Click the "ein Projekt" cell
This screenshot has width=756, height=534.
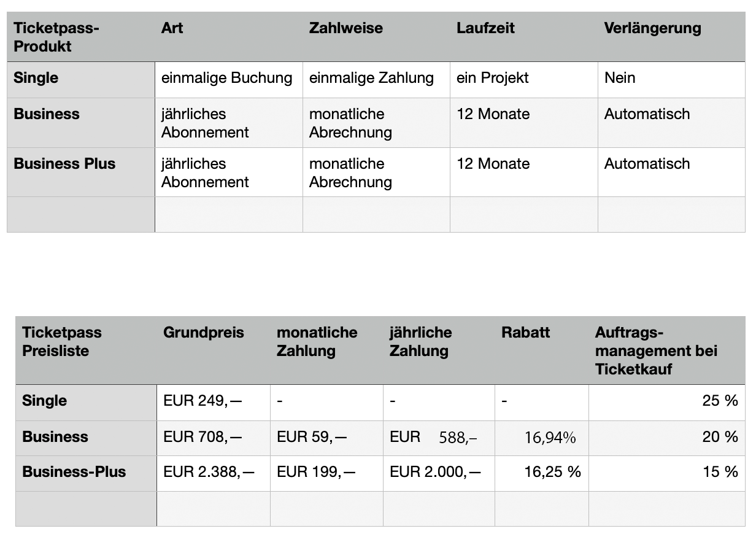[492, 79]
